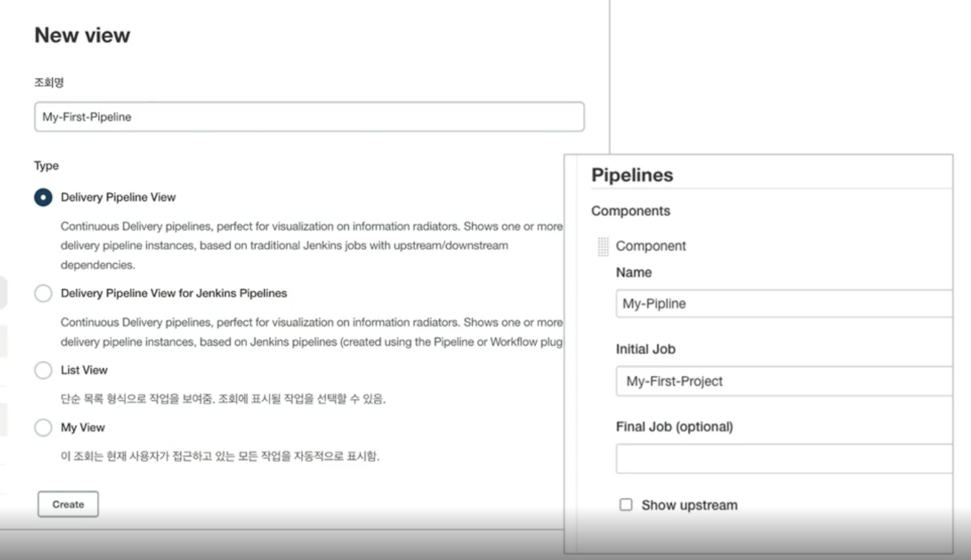Click the Pipelines section heading
The width and height of the screenshot is (971, 560).
pos(632,175)
